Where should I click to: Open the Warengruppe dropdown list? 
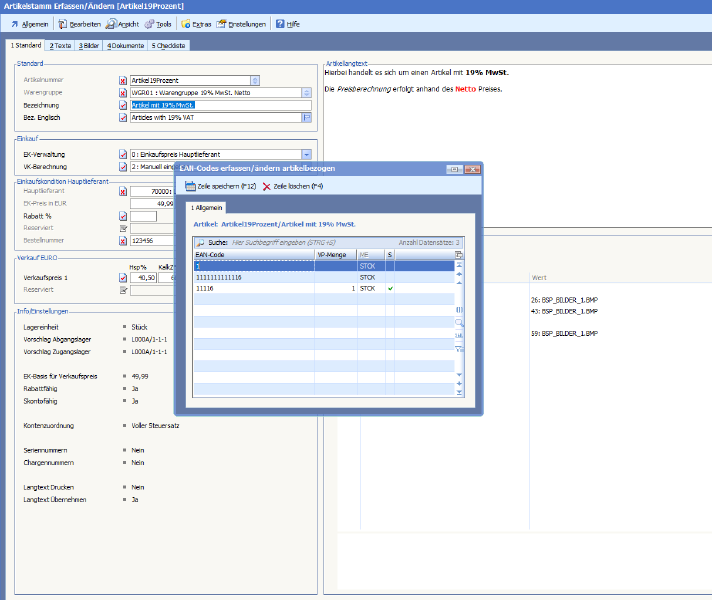[x=307, y=92]
